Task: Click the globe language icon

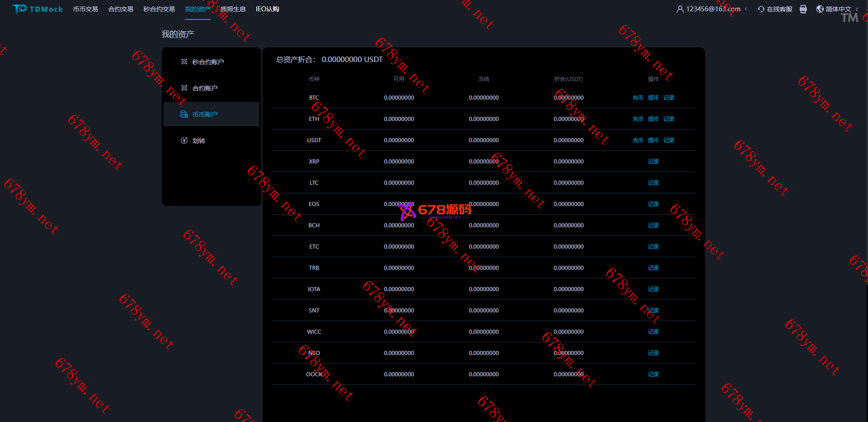Action: [x=820, y=9]
